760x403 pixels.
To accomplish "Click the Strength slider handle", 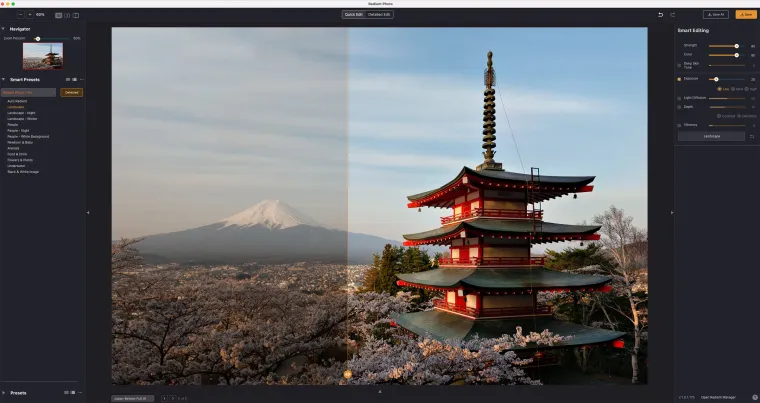I will (737, 46).
